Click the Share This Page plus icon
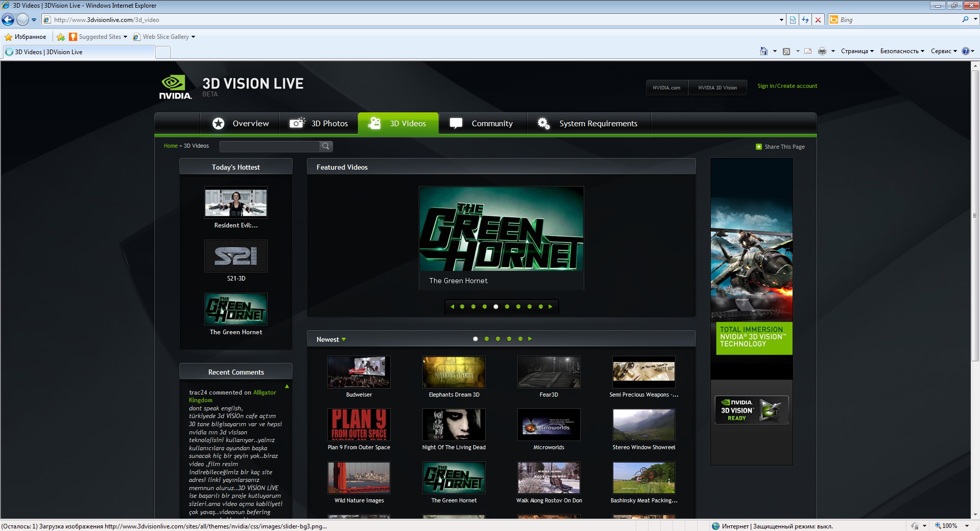The image size is (980, 531). [758, 147]
